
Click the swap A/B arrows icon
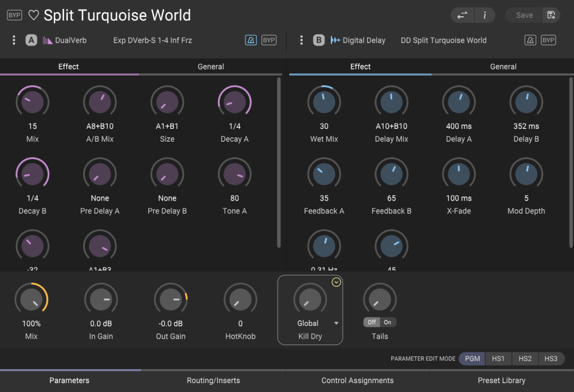pos(462,15)
